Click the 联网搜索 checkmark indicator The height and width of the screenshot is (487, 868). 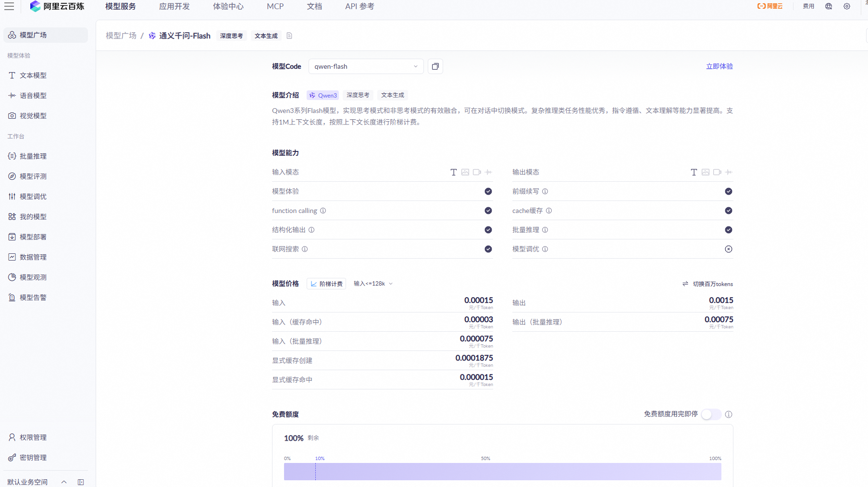(x=488, y=249)
